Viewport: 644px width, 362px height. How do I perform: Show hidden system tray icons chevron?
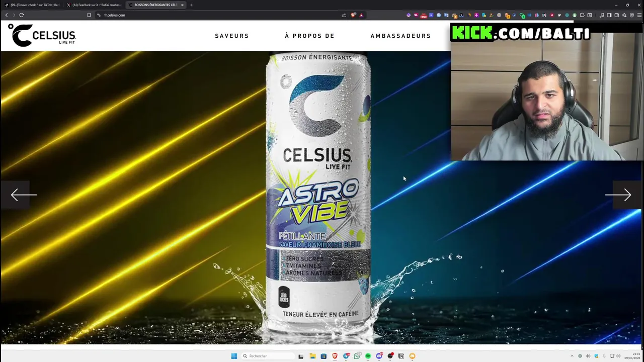click(572, 356)
